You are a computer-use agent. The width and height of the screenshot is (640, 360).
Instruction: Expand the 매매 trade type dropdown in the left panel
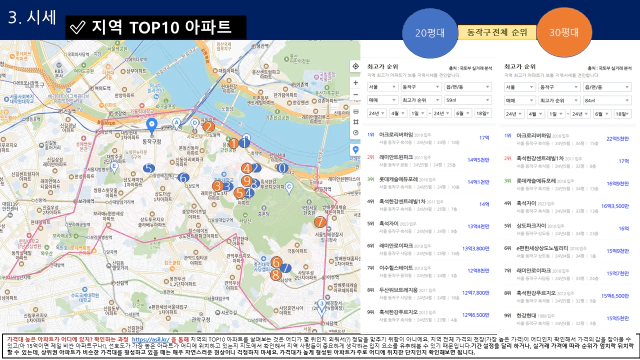(382, 100)
